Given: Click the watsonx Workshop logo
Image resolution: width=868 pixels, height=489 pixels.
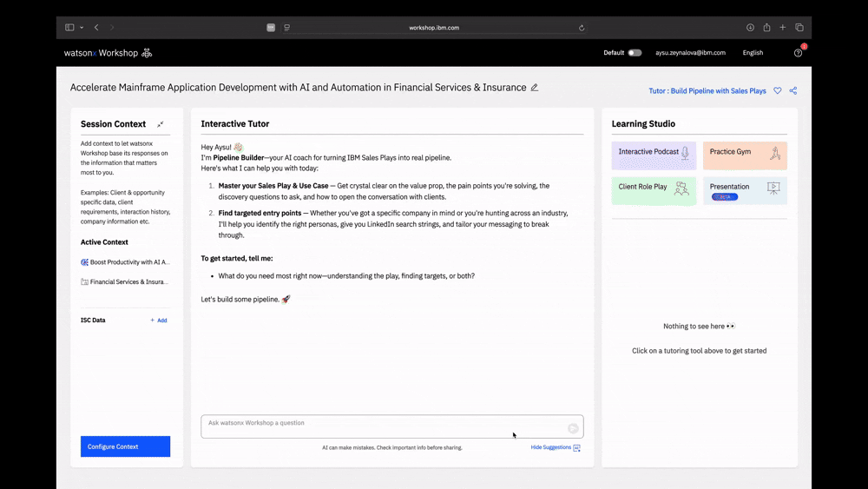Looking at the screenshot, I should click(x=101, y=53).
